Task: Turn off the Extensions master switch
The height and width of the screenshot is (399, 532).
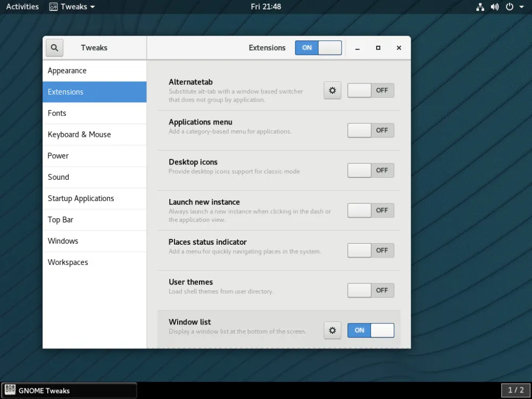Action: [x=318, y=47]
